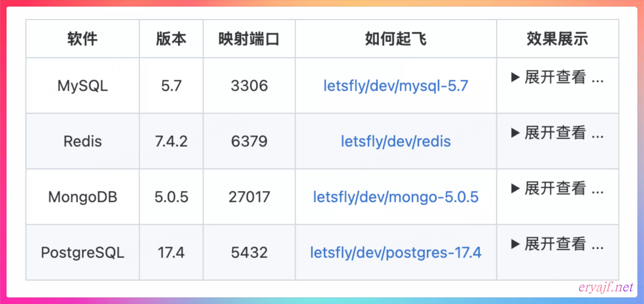Expand 展开查看 in the Redis row
This screenshot has height=304, width=644.
[x=557, y=133]
